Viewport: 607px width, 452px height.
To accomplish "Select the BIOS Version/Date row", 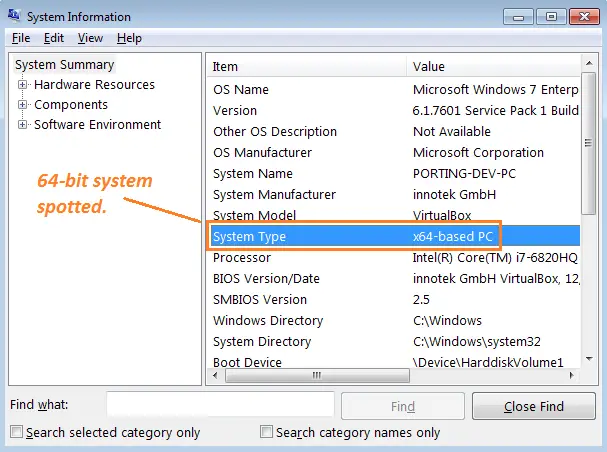I will [x=393, y=278].
